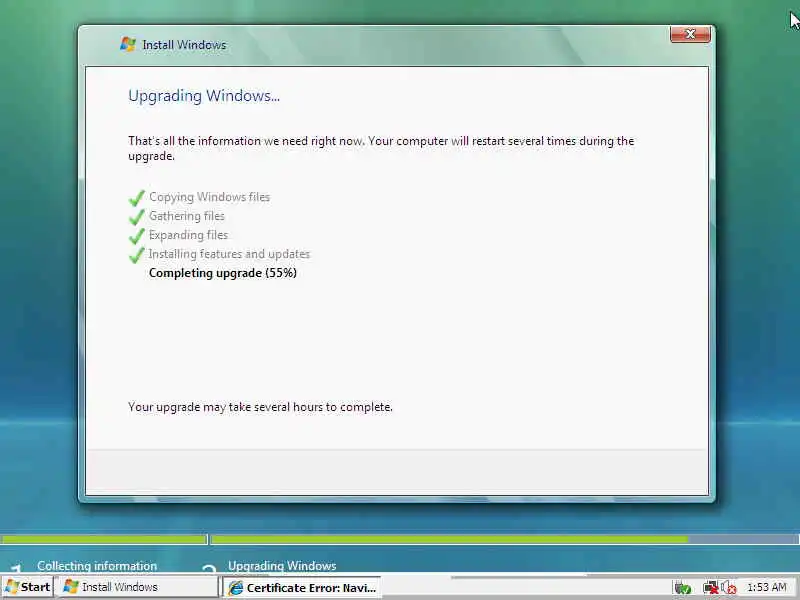Screen dimensions: 800x600
Task: Click the Collecting information progress bar
Action: pyautogui.click(x=104, y=539)
